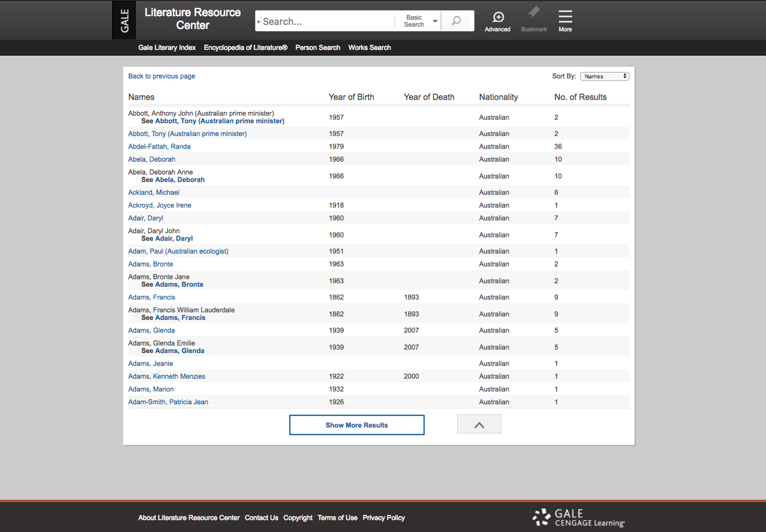Open See Abela, Deborah cross-reference
The height and width of the screenshot is (532, 766).
(x=180, y=180)
